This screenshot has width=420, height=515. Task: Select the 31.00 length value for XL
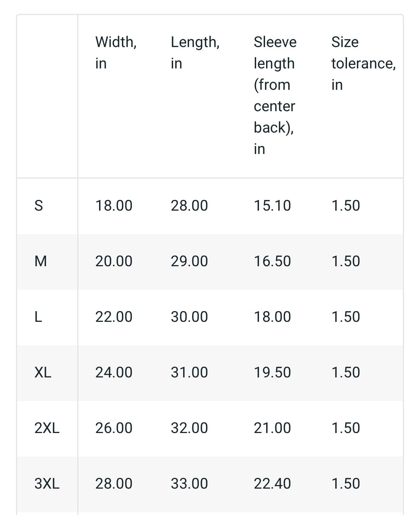click(189, 372)
